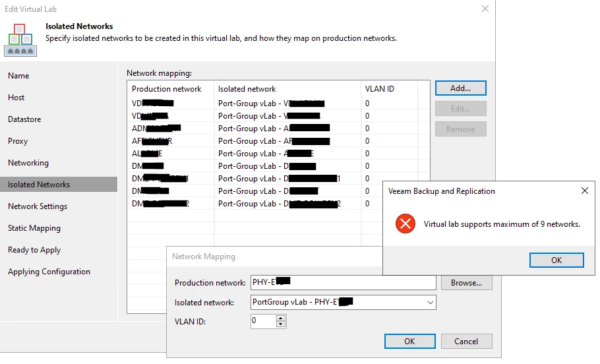Click the red error icon in Veeam dialog

coord(405,224)
